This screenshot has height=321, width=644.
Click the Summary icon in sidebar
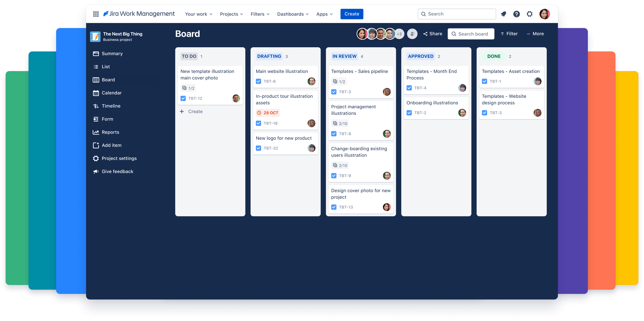point(96,53)
